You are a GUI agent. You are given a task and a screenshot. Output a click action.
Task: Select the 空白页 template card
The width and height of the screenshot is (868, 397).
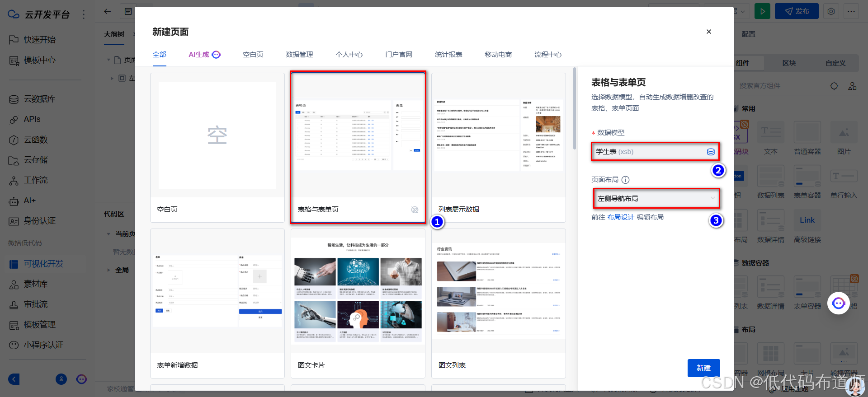217,148
